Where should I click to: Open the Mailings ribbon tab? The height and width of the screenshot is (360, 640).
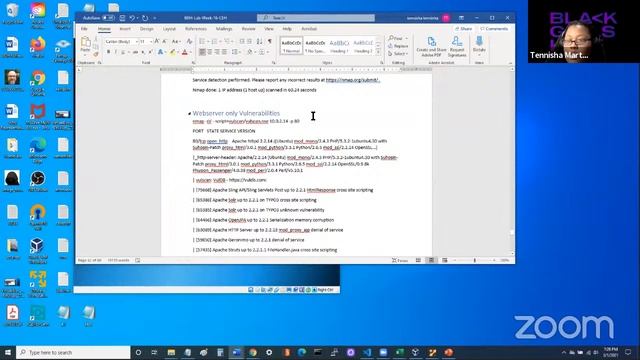tap(224, 29)
